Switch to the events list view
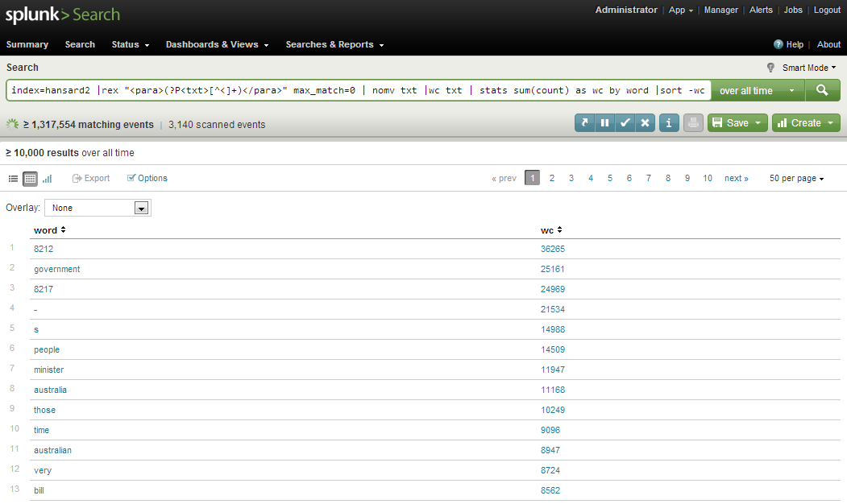The width and height of the screenshot is (847, 504). tap(12, 178)
